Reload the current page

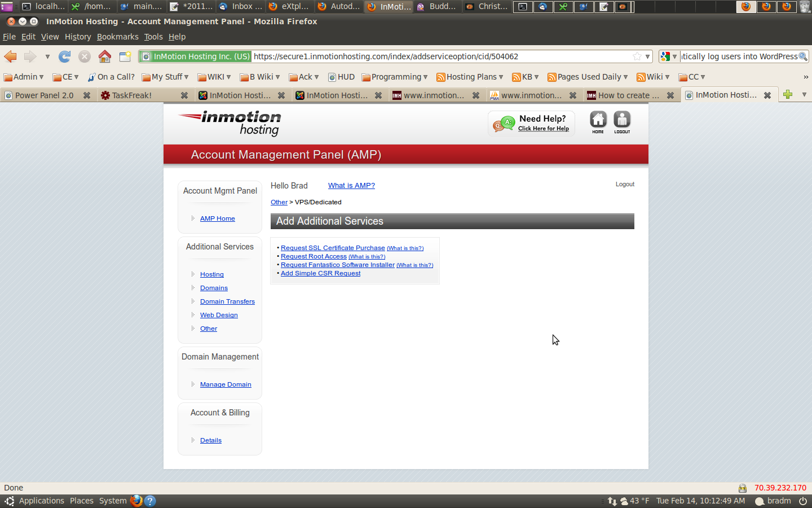65,56
